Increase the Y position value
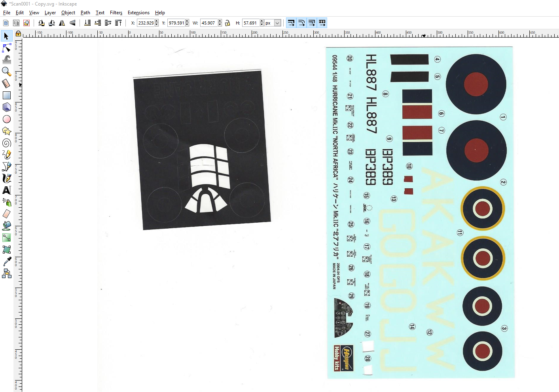The width and height of the screenshot is (559, 392). 187,21
